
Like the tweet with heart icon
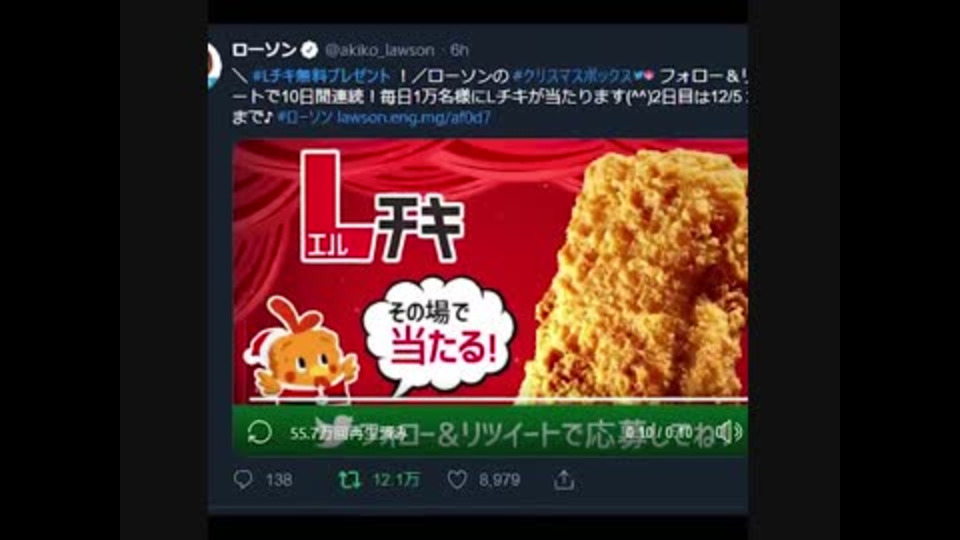tap(457, 479)
